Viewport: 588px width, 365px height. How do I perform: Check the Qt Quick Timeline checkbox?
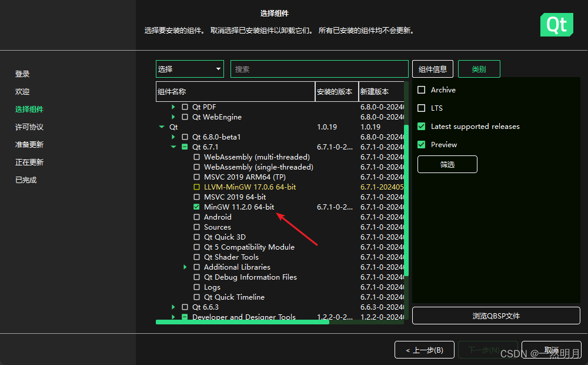point(196,297)
